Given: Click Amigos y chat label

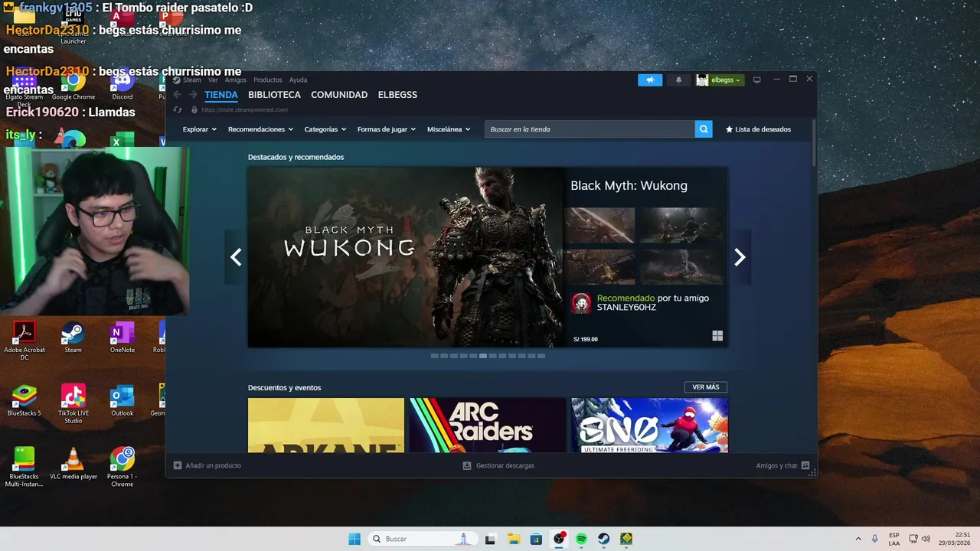Looking at the screenshot, I should [x=776, y=465].
